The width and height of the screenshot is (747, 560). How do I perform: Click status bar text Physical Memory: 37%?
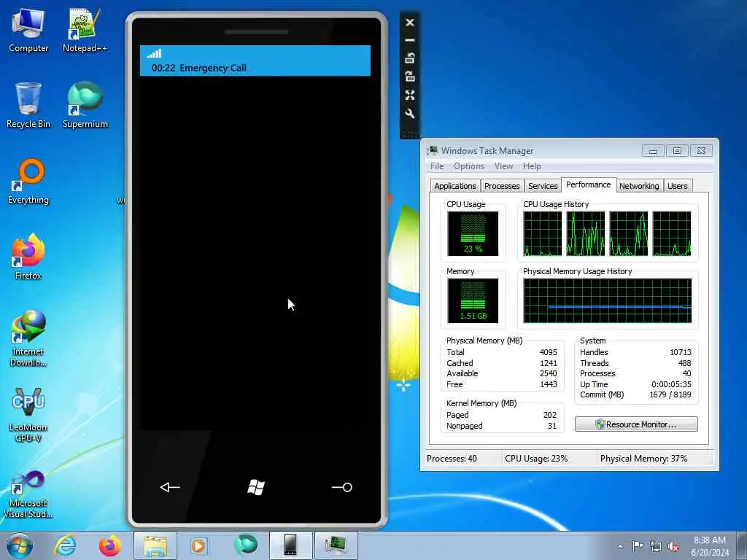coord(643,459)
